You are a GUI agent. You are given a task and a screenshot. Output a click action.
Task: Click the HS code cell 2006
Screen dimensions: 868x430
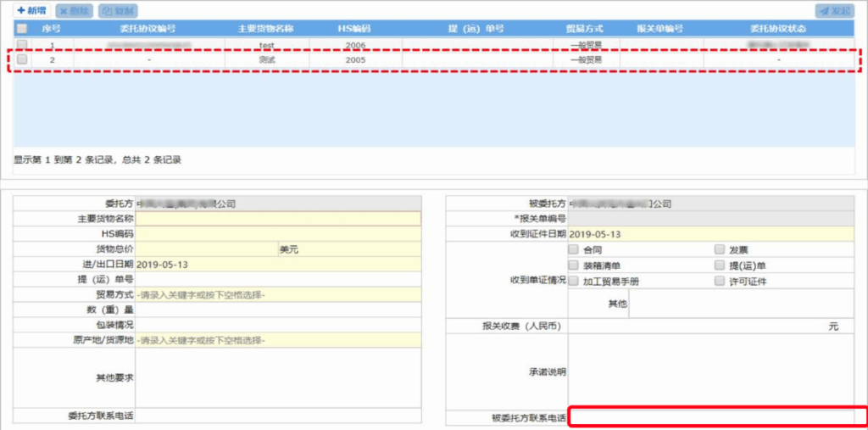[355, 45]
